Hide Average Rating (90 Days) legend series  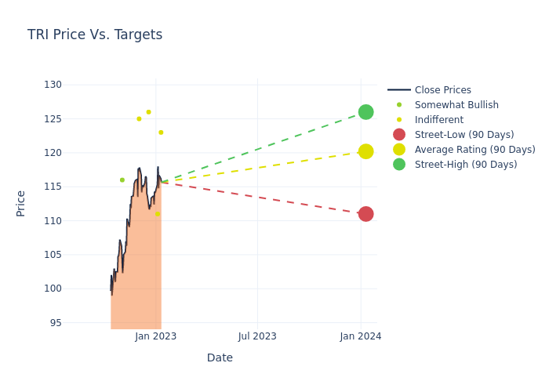474,150
